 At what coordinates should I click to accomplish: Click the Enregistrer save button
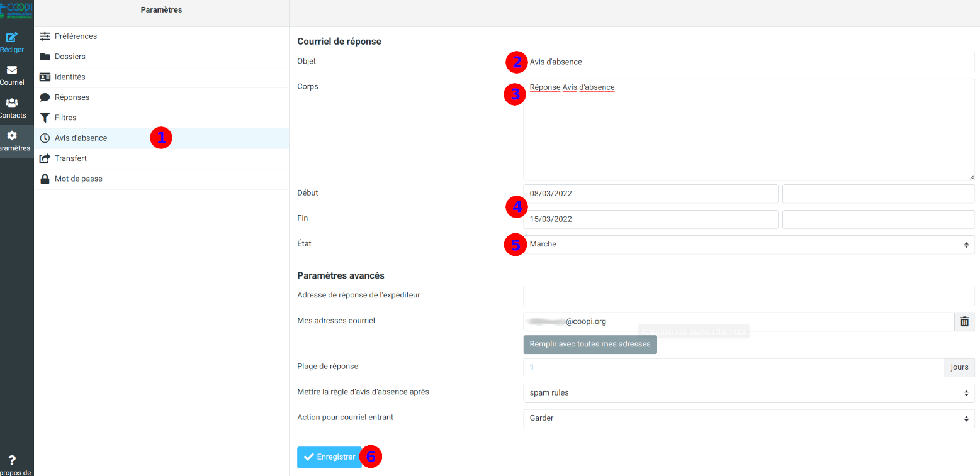tap(329, 457)
